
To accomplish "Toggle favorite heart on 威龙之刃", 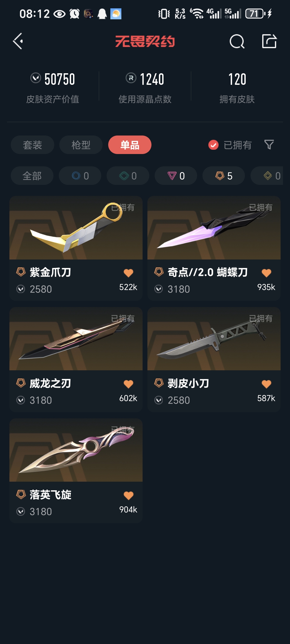I will tap(128, 384).
